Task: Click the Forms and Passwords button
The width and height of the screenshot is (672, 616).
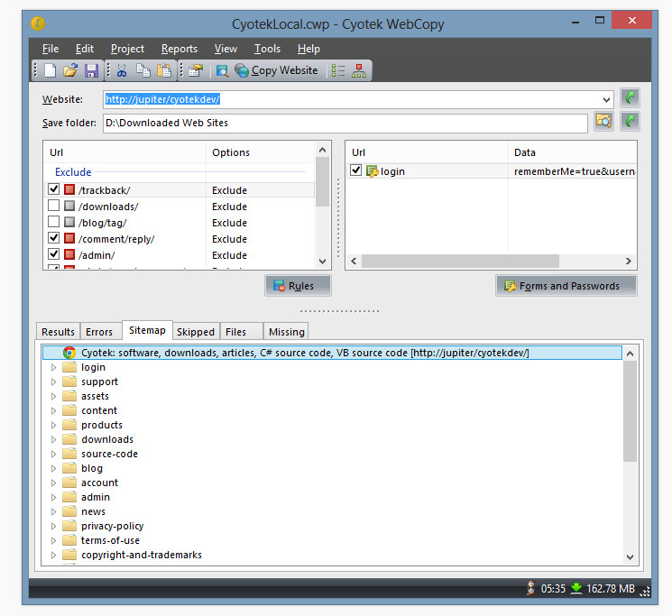Action: tap(566, 286)
